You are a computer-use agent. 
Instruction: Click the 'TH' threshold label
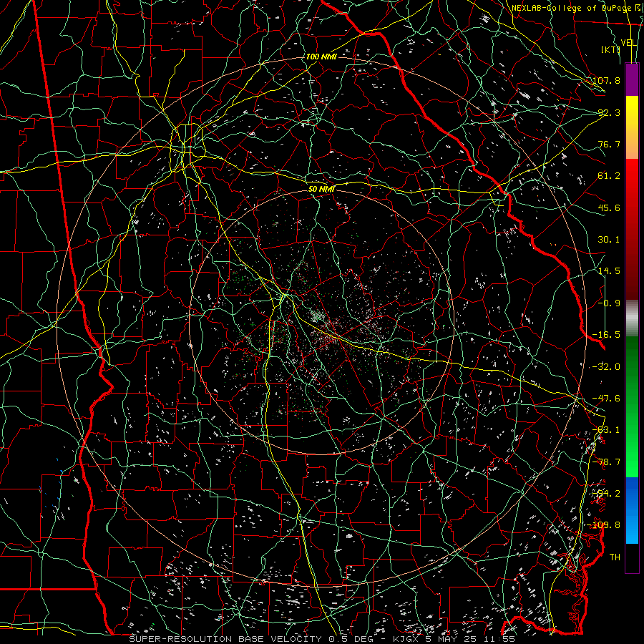click(615, 557)
